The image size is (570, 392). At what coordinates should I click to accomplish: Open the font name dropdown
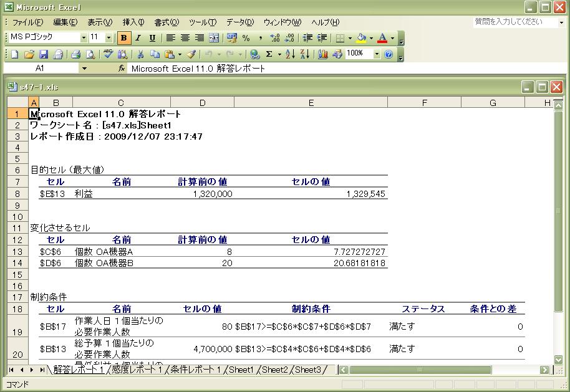84,38
